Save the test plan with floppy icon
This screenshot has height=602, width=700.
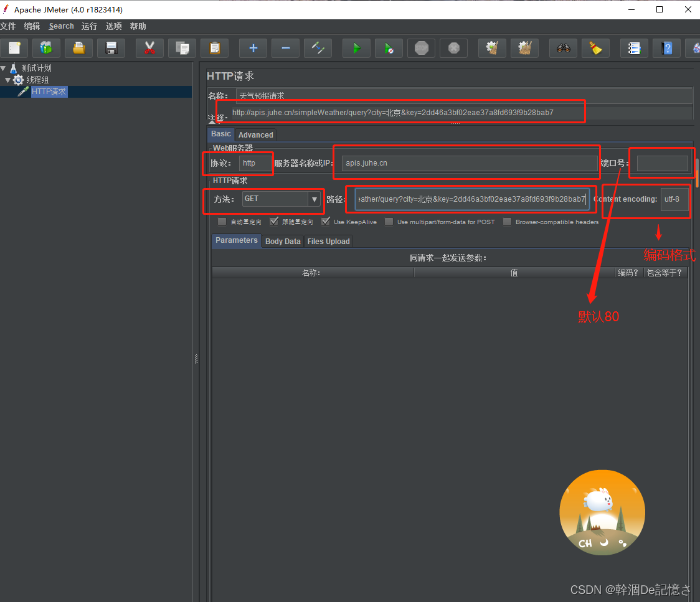point(111,48)
